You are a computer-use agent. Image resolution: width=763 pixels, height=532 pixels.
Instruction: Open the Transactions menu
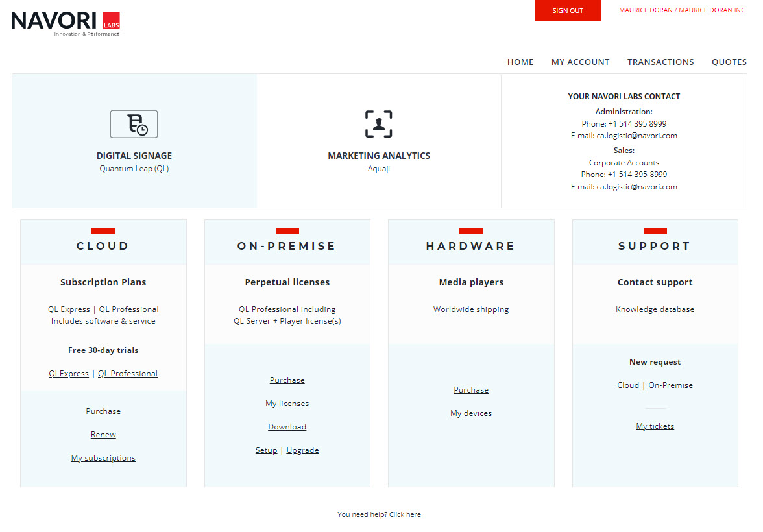tap(660, 62)
